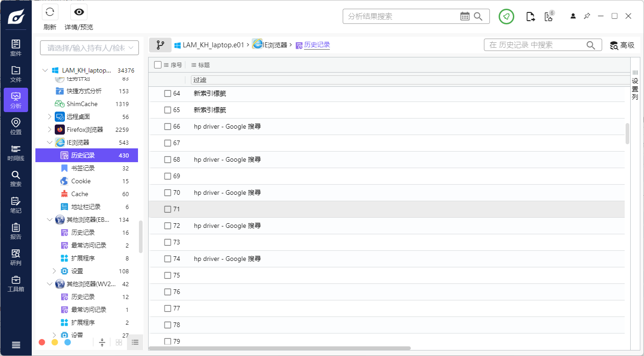Open the 报告 report sidebar section
This screenshot has width=644, height=356.
coord(16,231)
